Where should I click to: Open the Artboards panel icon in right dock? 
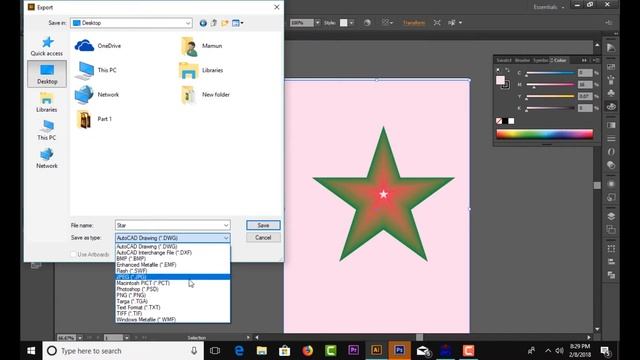click(611, 229)
